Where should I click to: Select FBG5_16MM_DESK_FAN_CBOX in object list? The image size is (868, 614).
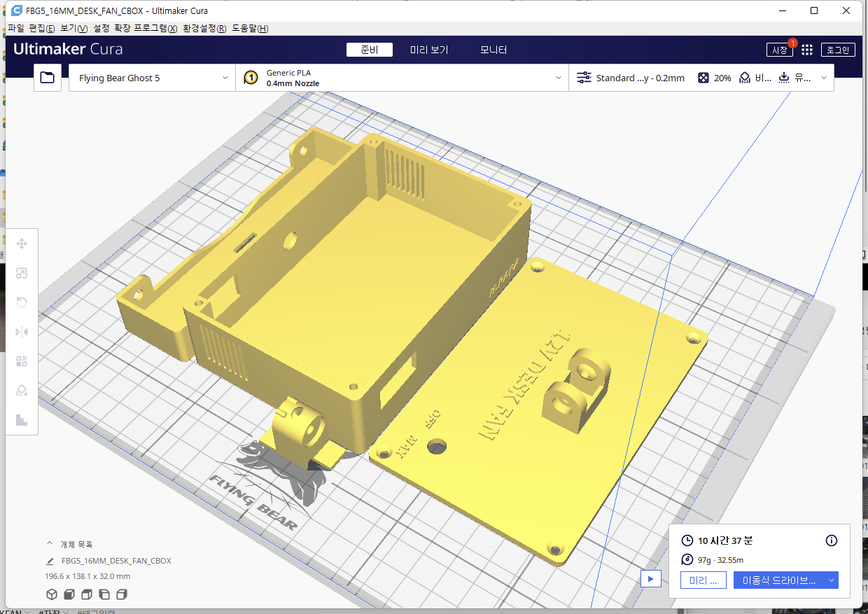coord(116,561)
